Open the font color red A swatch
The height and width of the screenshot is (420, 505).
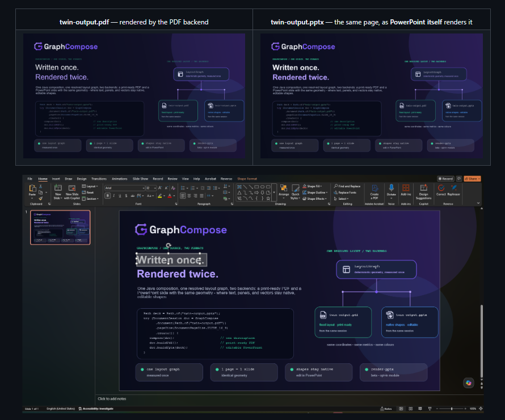click(170, 195)
